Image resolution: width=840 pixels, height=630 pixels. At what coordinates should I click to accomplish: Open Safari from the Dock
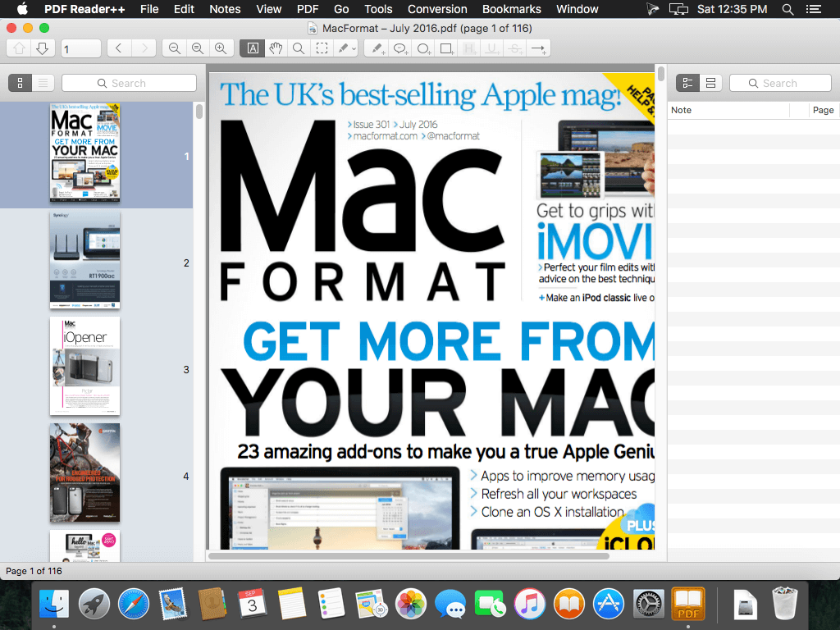134,604
